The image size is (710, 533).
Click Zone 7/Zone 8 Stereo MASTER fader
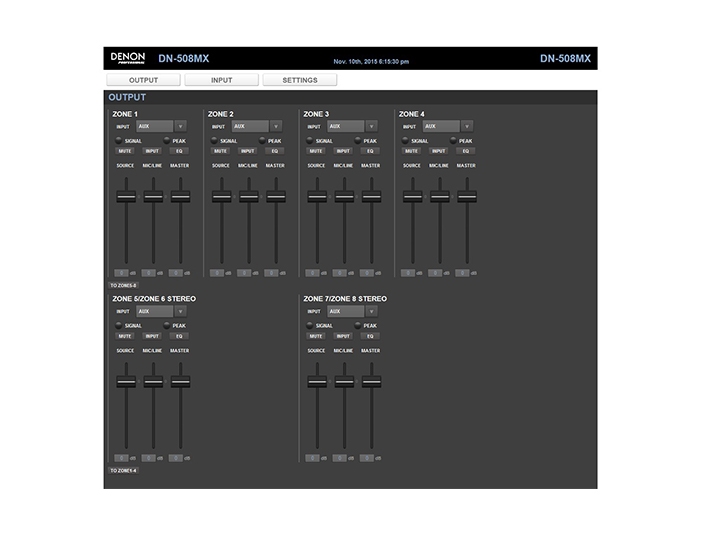tap(371, 382)
